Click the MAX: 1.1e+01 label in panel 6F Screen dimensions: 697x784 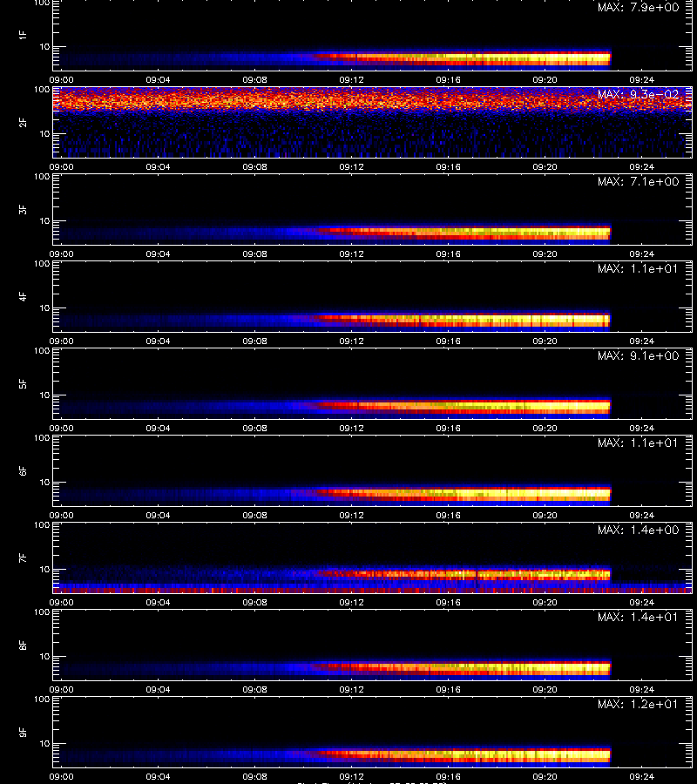pyautogui.click(x=638, y=443)
